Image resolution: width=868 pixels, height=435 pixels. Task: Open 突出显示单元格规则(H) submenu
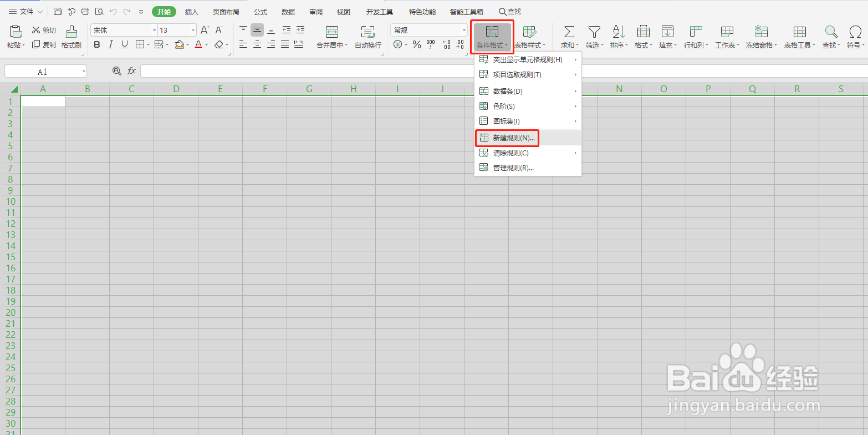click(x=528, y=59)
